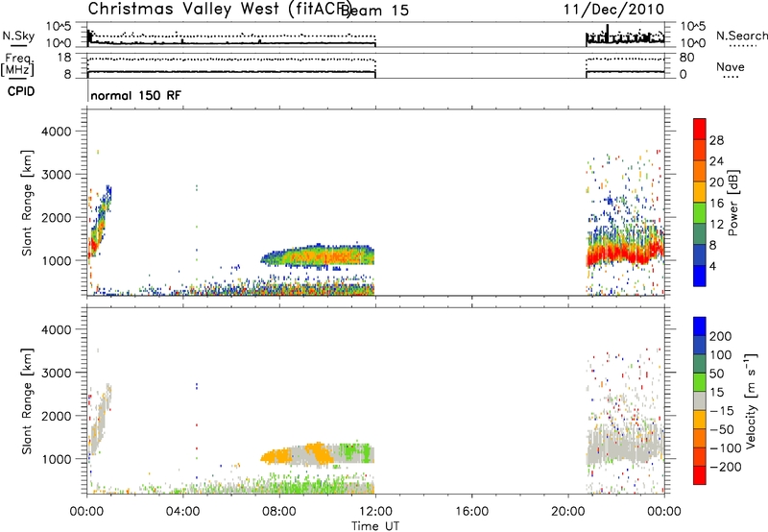
Task: Click the red top segment of Power color bar
Action: click(x=700, y=129)
